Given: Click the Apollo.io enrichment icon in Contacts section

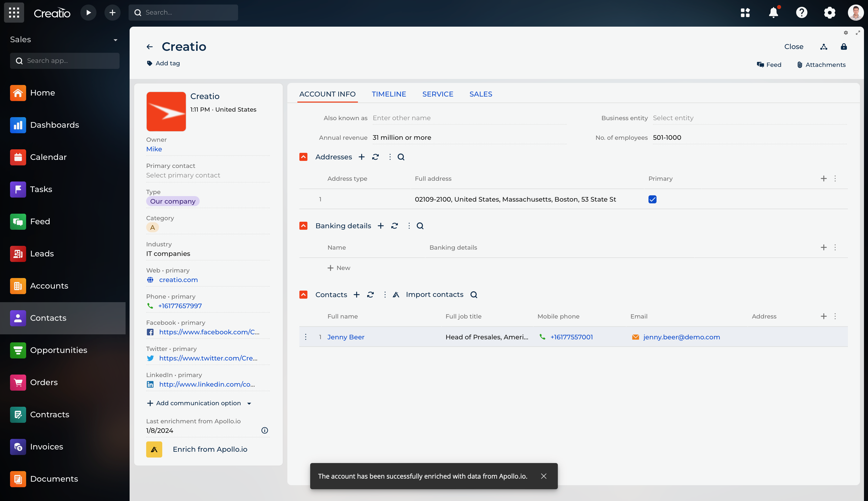Looking at the screenshot, I should 396,295.
